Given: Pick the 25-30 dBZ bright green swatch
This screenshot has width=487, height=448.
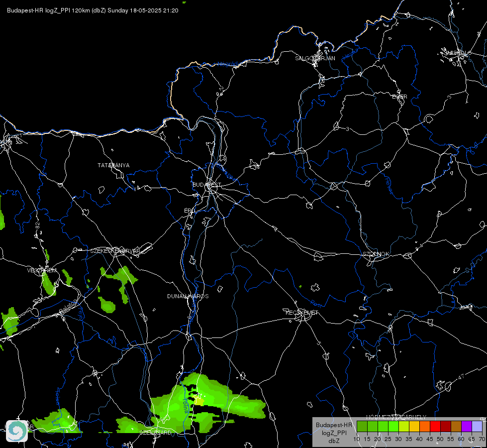Looking at the screenshot, I should (x=393, y=426).
